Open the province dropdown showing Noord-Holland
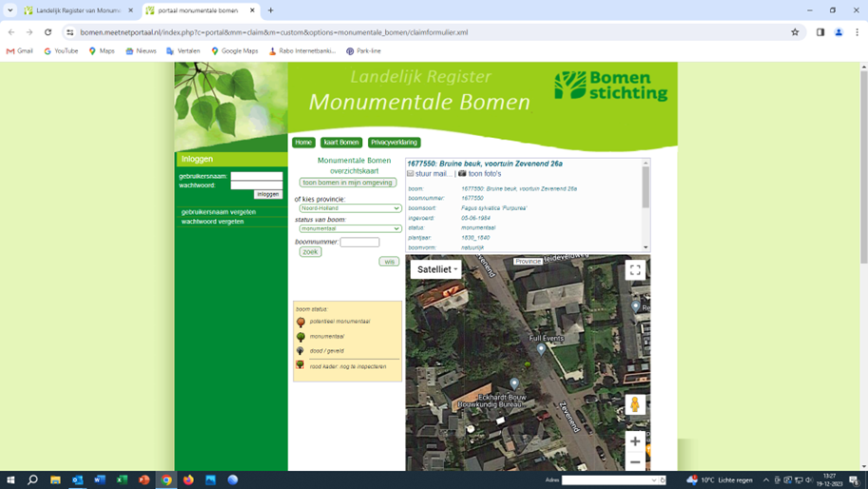 350,208
